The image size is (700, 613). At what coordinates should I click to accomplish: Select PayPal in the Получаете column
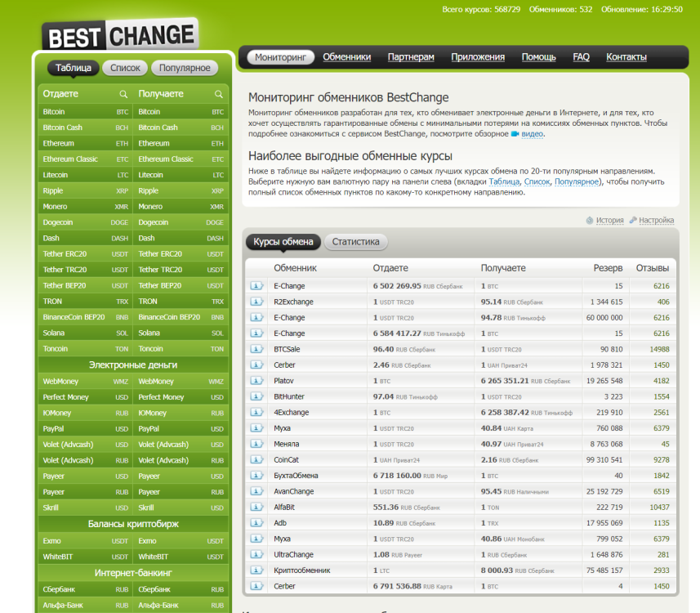click(149, 429)
